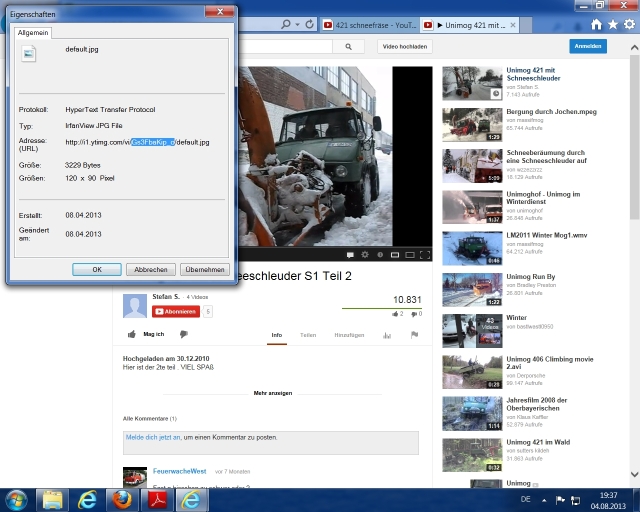Enter fullscreen mode in video player

[x=425, y=254]
